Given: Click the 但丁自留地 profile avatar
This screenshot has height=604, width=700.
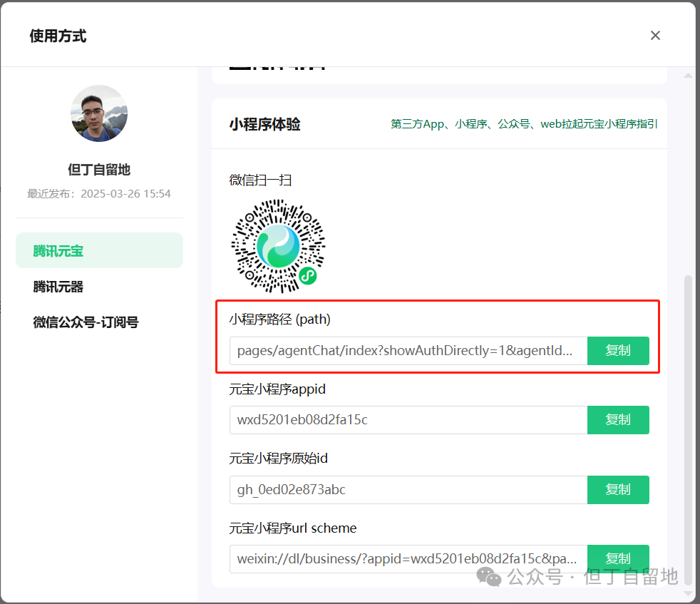Looking at the screenshot, I should point(99,113).
